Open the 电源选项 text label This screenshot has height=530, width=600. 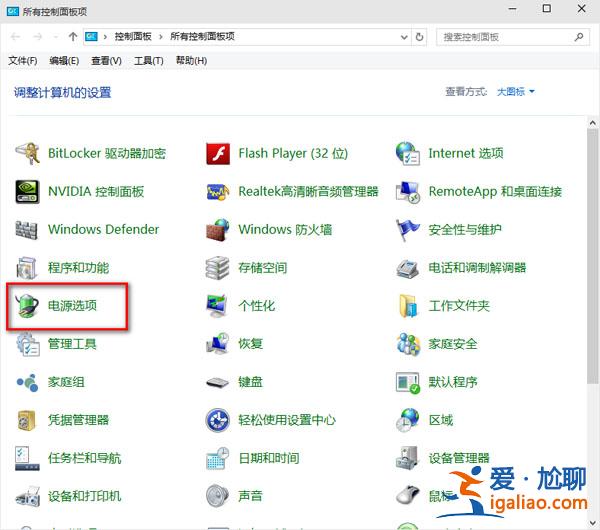pyautogui.click(x=72, y=305)
